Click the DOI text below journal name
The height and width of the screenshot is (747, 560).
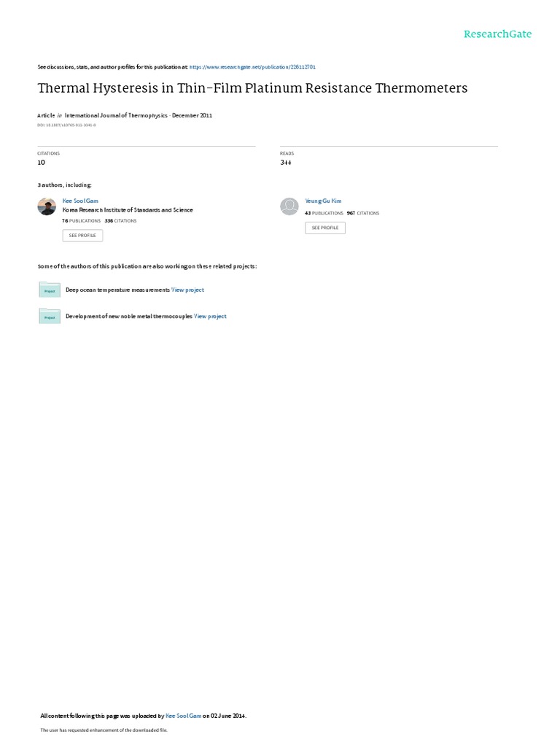point(66,125)
